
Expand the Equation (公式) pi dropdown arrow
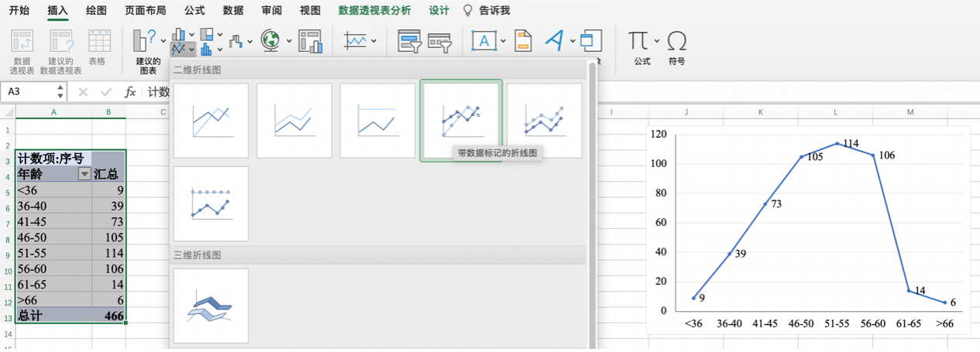tap(657, 41)
